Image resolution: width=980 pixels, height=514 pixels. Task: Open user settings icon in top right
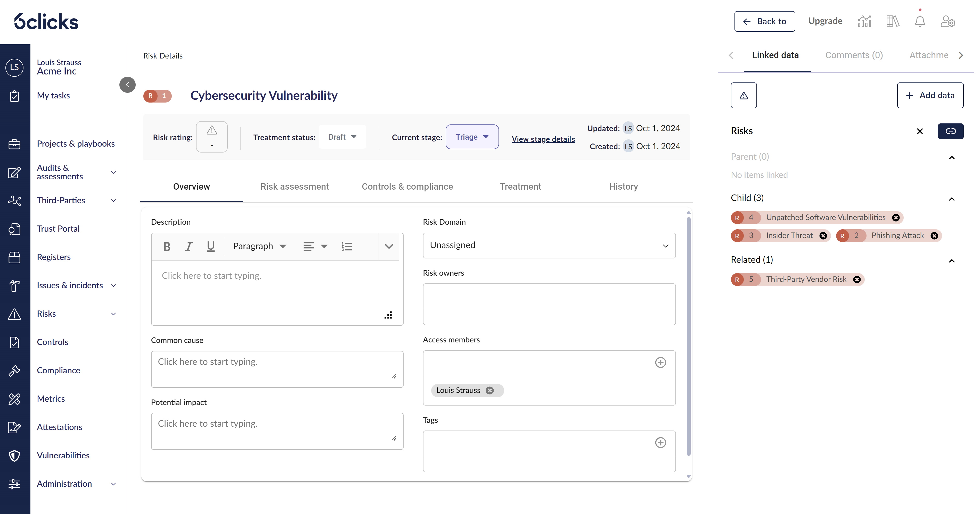click(947, 21)
